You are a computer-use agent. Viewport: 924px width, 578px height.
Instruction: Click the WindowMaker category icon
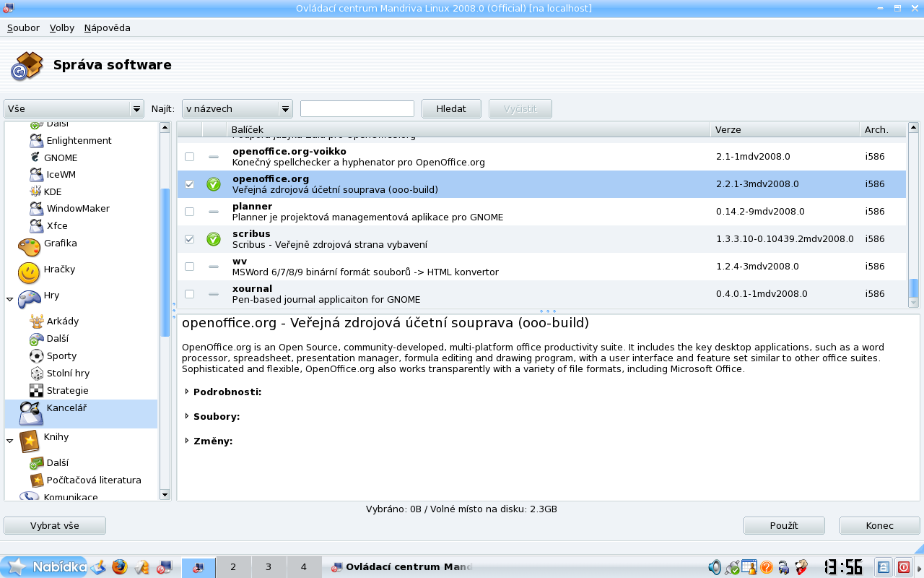coord(36,208)
